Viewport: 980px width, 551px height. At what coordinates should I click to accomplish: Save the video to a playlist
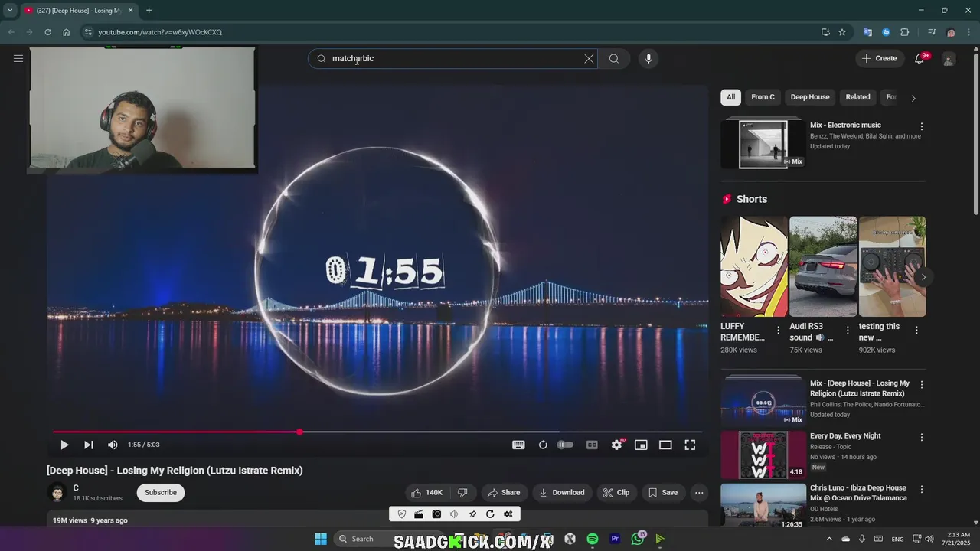(663, 493)
